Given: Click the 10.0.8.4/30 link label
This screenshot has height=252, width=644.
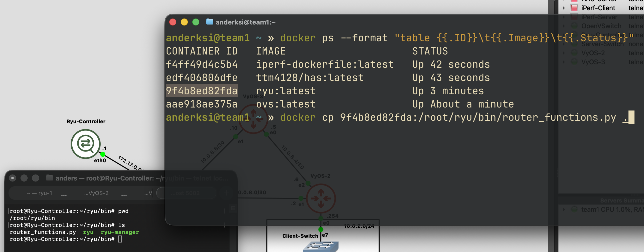Looking at the screenshot, I should pyautogui.click(x=292, y=157).
